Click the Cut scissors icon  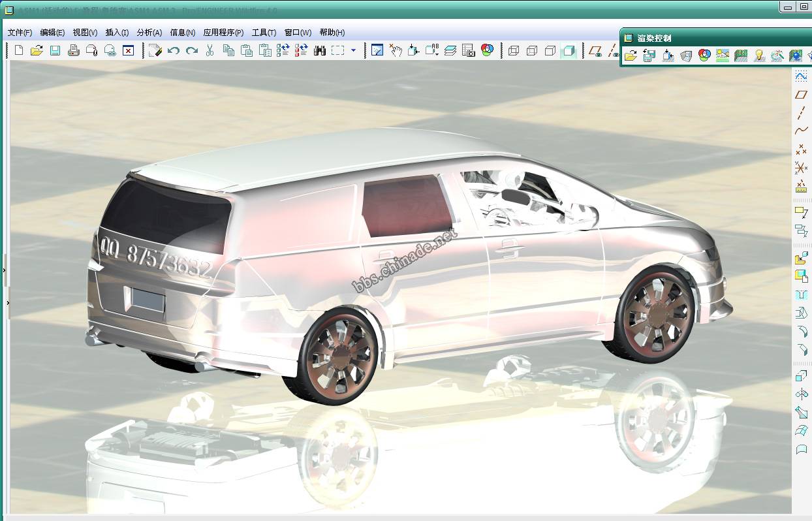point(210,50)
